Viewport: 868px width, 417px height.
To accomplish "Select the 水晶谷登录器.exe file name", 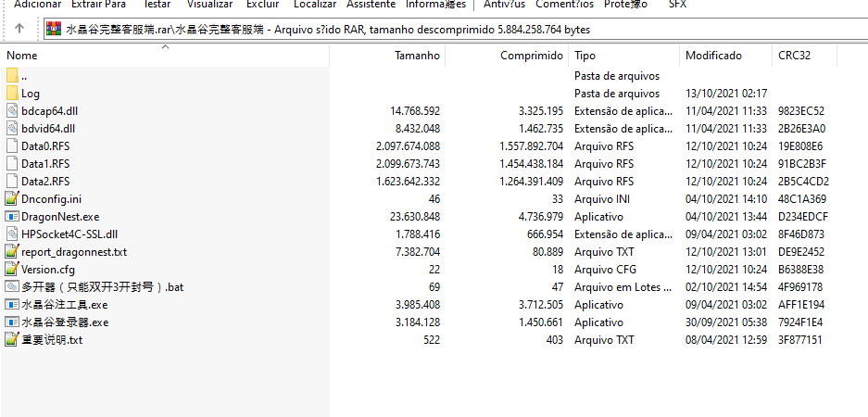I will click(65, 322).
